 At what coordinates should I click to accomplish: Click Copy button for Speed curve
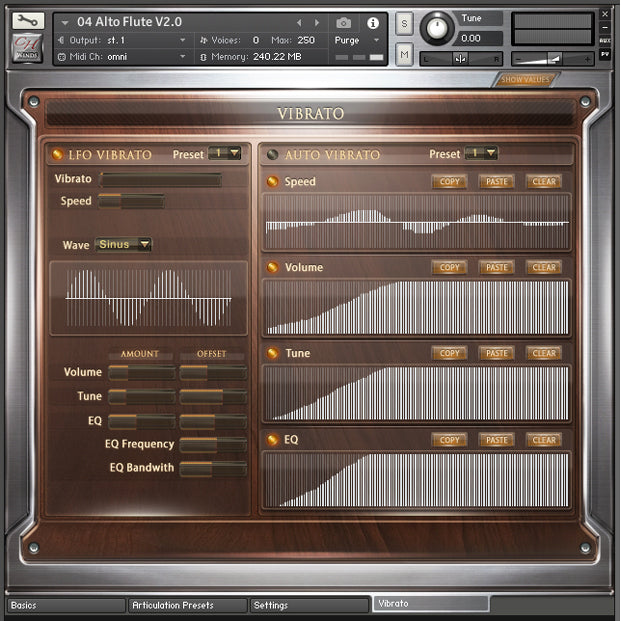coord(450,182)
